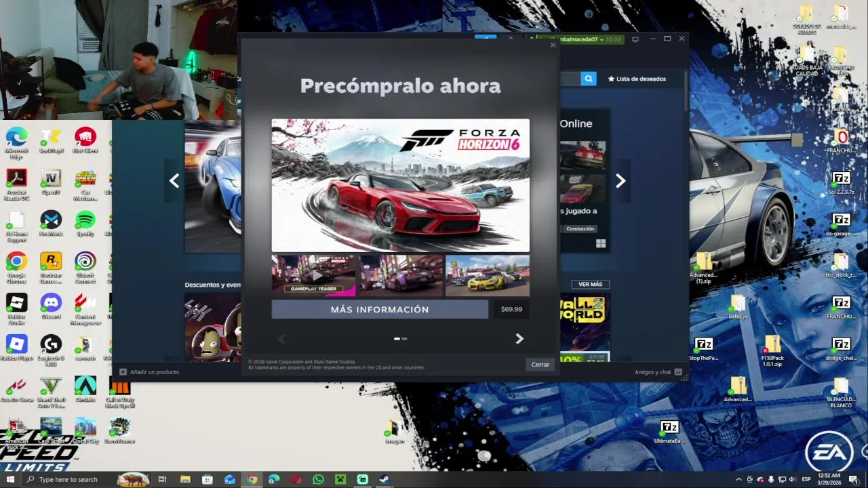Open Amigos y chat in Steam

point(658,372)
